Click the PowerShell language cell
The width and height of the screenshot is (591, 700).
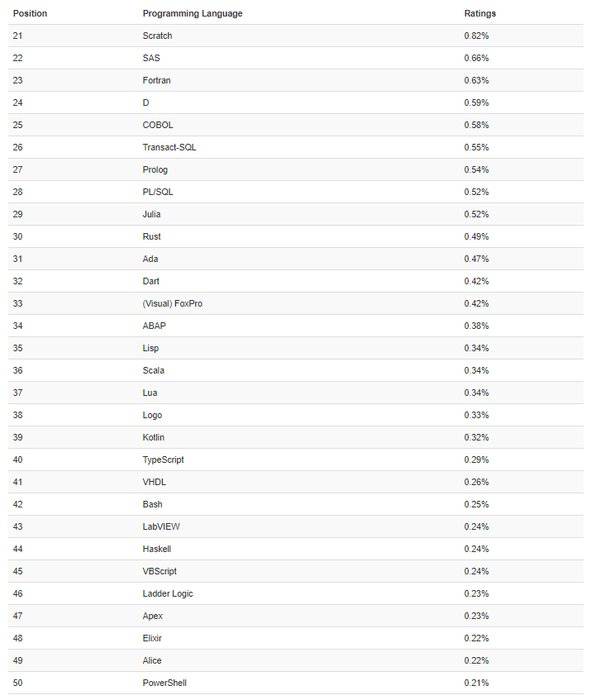click(164, 683)
